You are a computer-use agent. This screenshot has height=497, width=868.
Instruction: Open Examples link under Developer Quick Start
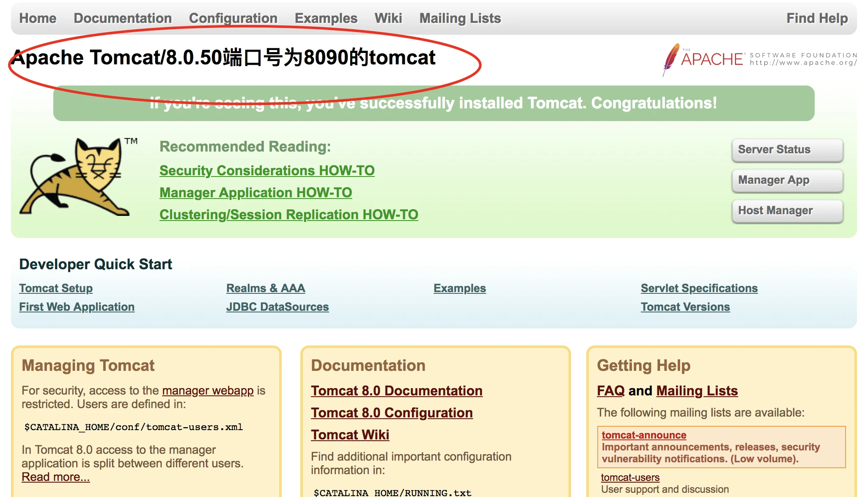click(x=460, y=288)
